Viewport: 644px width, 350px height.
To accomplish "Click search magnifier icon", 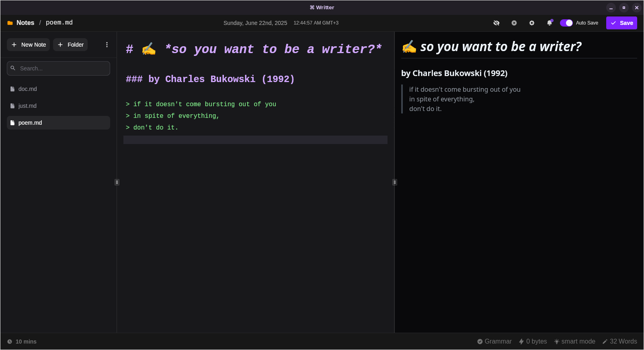I will [13, 68].
